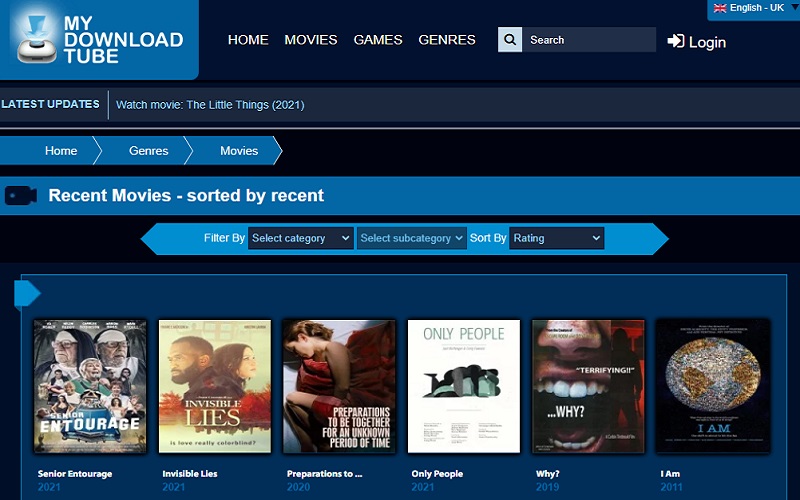The height and width of the screenshot is (500, 800).
Task: Click the Invisible Lies title link
Action: coord(190,473)
